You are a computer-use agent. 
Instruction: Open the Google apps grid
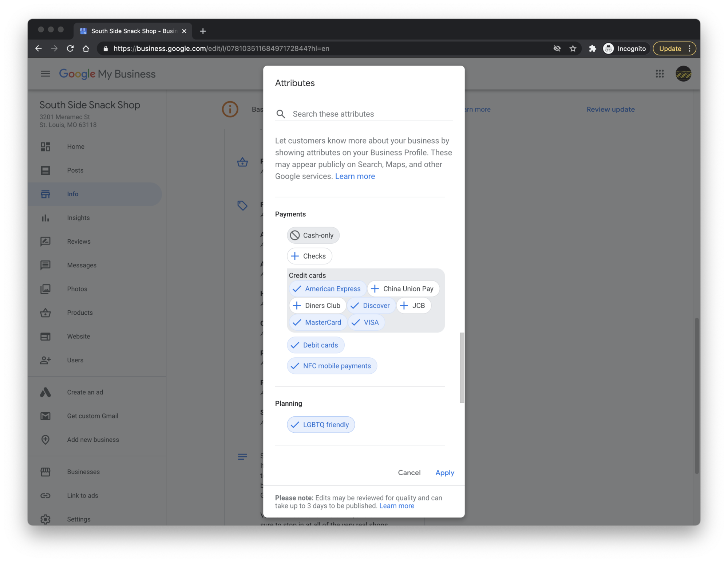pyautogui.click(x=660, y=74)
